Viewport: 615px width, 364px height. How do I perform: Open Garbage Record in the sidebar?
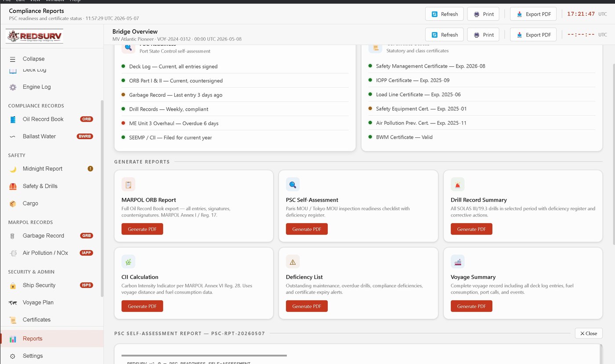click(52, 236)
